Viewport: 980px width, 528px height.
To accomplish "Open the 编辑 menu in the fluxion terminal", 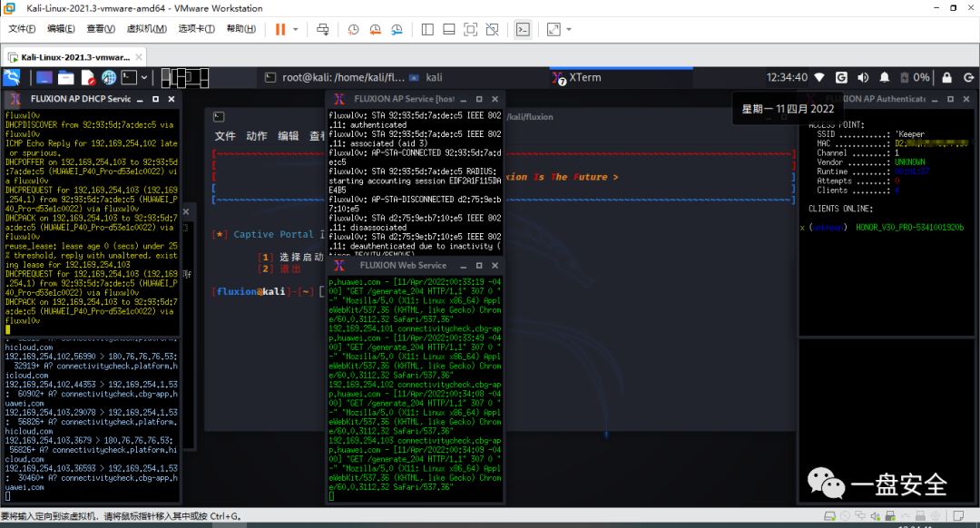I will 289,136.
